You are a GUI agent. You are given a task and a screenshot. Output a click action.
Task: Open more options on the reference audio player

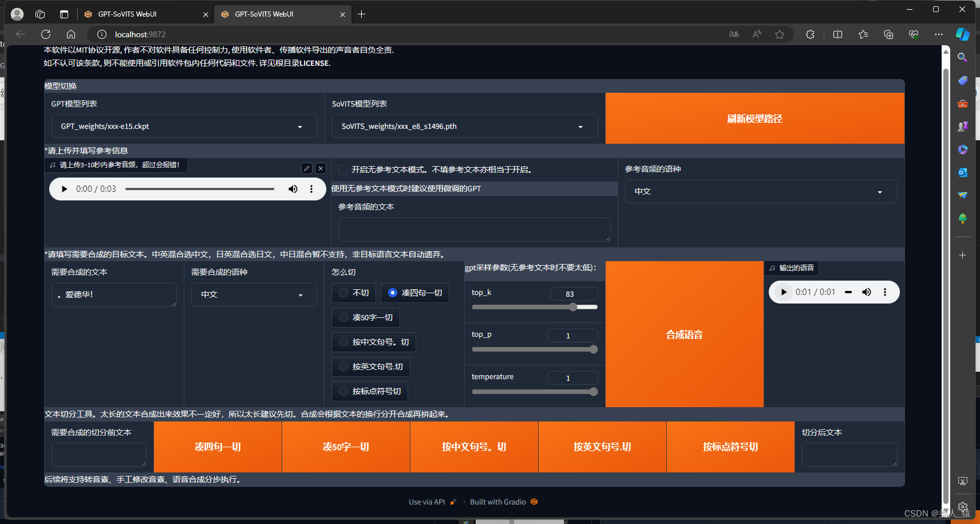(x=311, y=189)
